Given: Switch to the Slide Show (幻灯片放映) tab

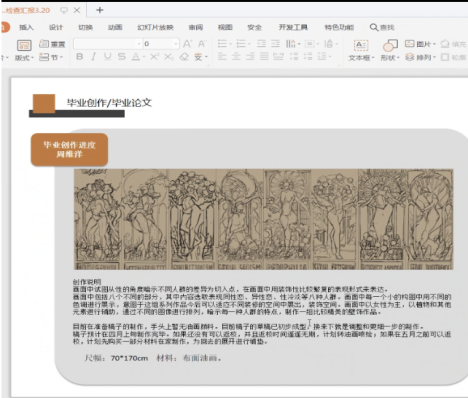Looking at the screenshot, I should (155, 27).
